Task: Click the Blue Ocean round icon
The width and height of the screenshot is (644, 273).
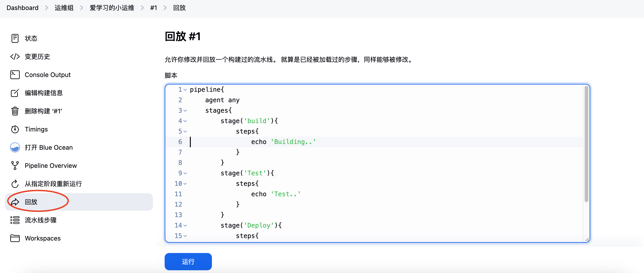Action: (x=15, y=147)
